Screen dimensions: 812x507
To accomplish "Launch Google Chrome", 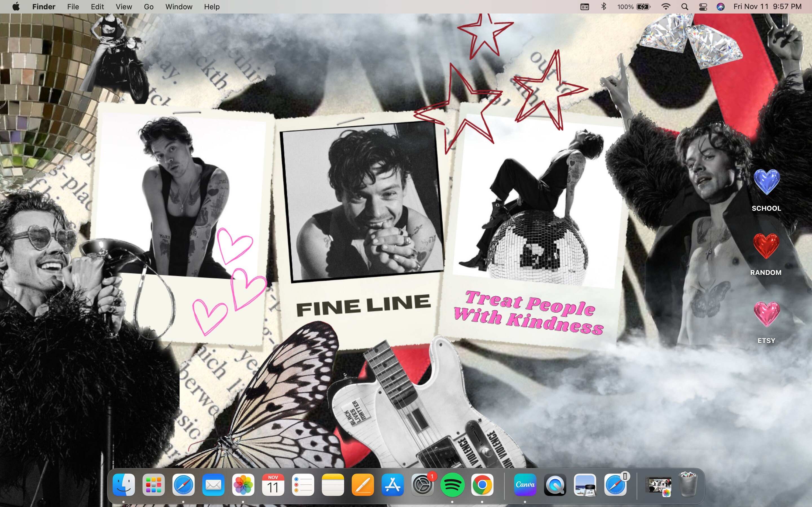I will click(x=482, y=484).
